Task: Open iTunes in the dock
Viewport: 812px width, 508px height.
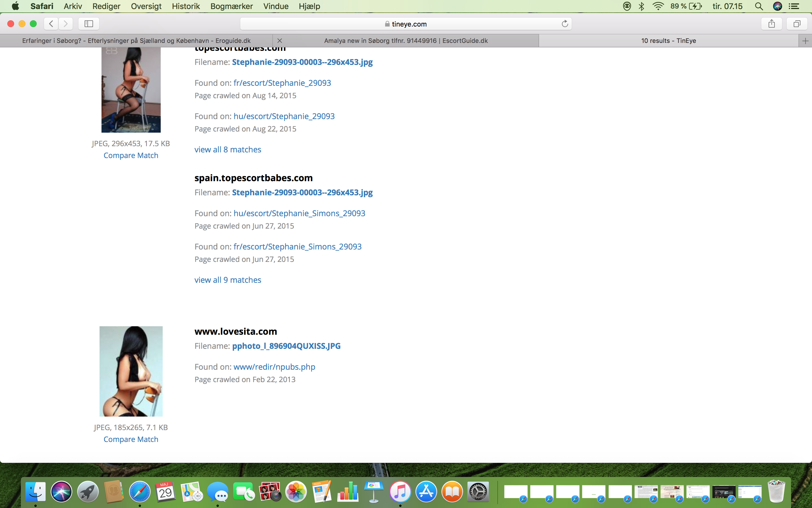Action: tap(400, 492)
